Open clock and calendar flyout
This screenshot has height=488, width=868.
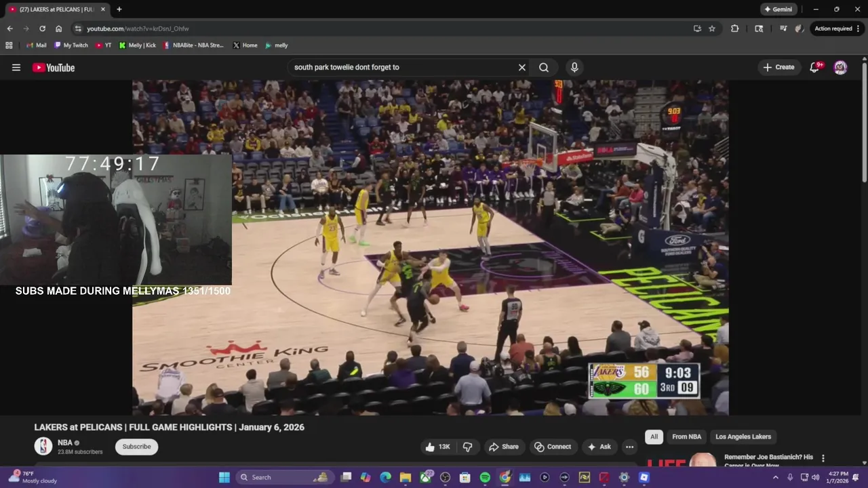[x=837, y=477]
